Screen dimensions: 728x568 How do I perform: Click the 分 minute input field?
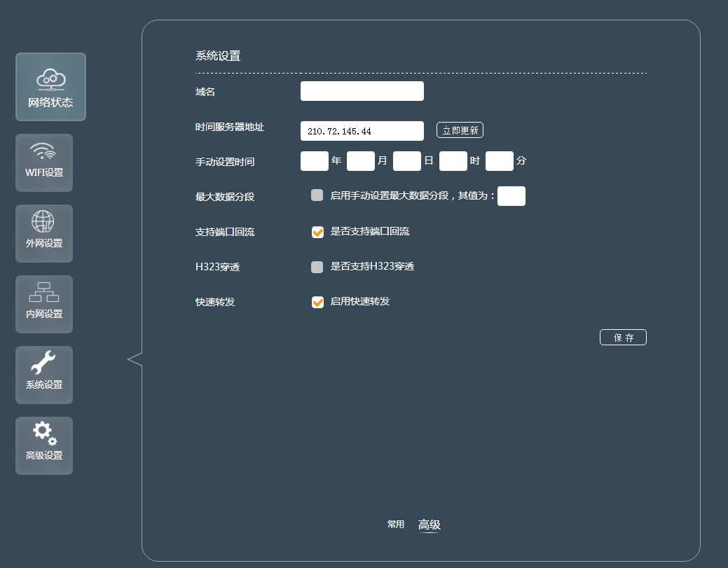coord(500,161)
